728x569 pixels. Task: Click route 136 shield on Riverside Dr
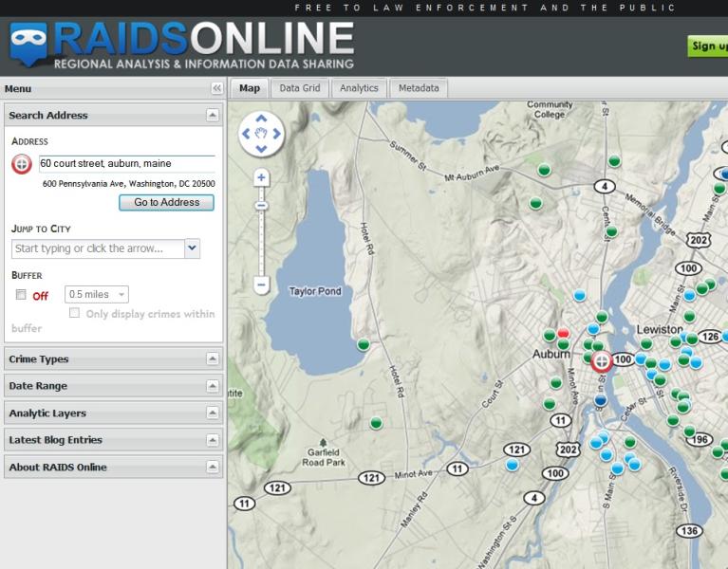tap(689, 530)
